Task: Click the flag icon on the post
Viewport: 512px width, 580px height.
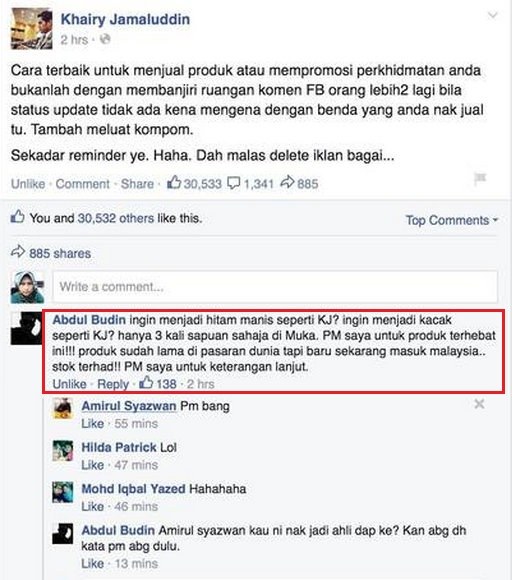Action: pos(480,179)
